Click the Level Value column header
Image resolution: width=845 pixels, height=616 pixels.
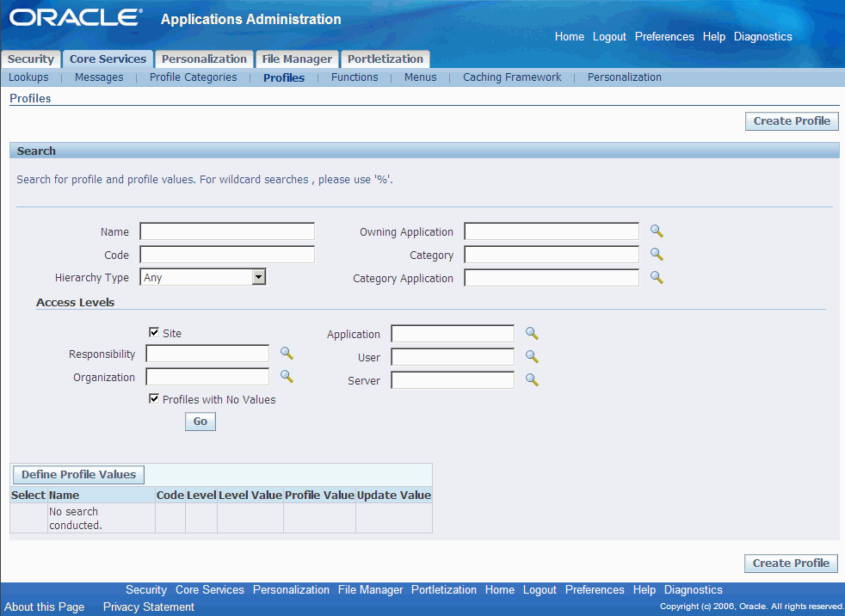250,495
